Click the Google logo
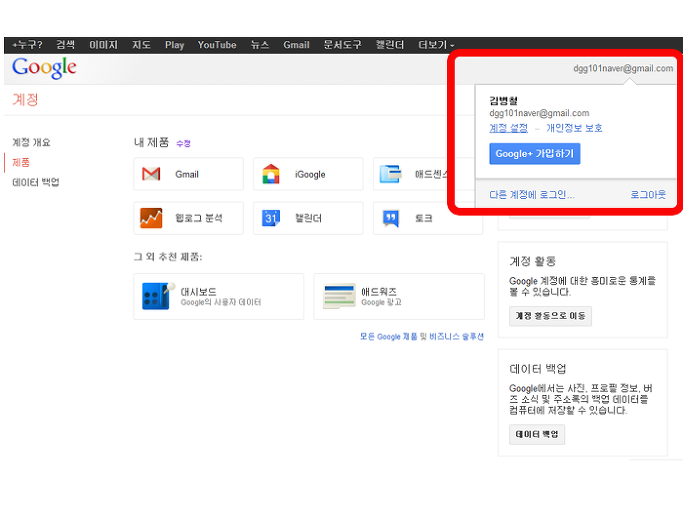This screenshot has height=517, width=683. pyautogui.click(x=44, y=68)
